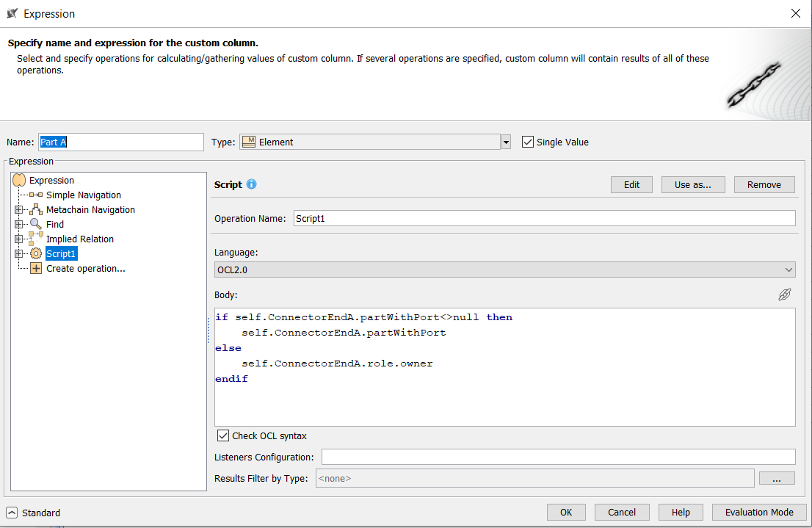Uncheck Check OCL syntax option
Viewport: 812px width, 528px height.
point(224,435)
